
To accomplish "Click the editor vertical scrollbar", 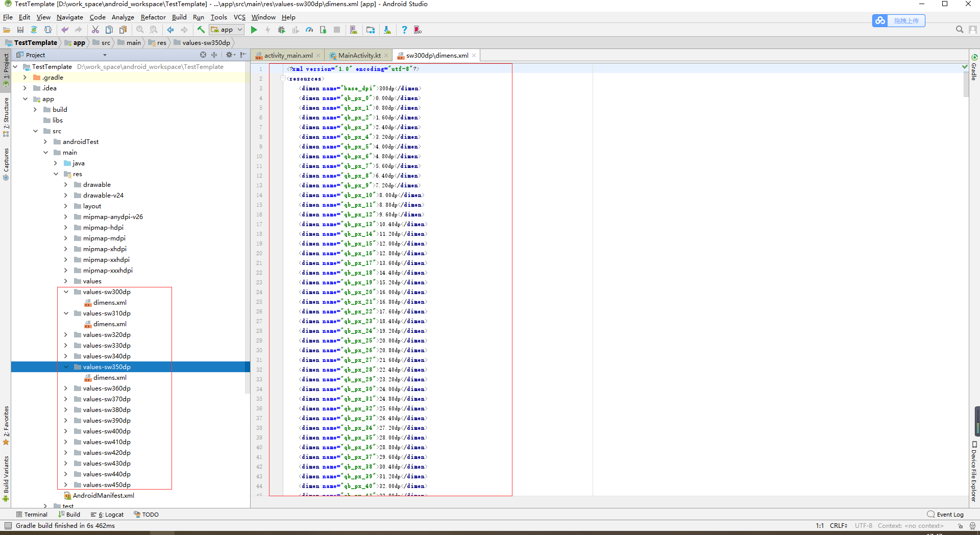I will (966, 85).
